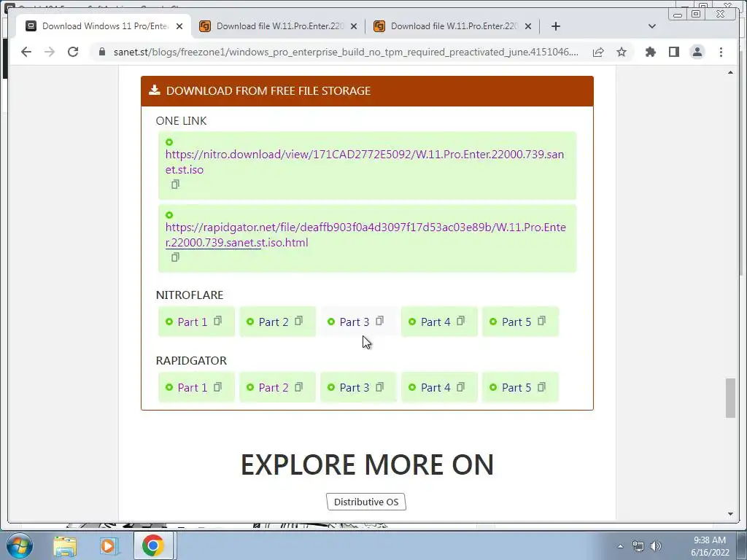Switch to third Download file W.11.Pro.Enter tab
The width and height of the screenshot is (747, 560).
tap(452, 26)
